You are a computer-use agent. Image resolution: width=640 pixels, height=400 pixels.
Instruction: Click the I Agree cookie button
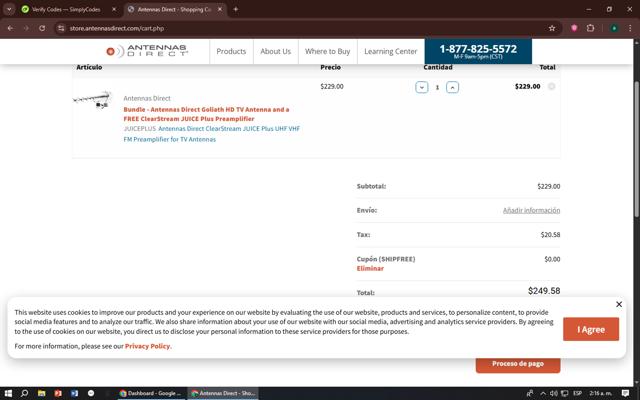point(591,329)
